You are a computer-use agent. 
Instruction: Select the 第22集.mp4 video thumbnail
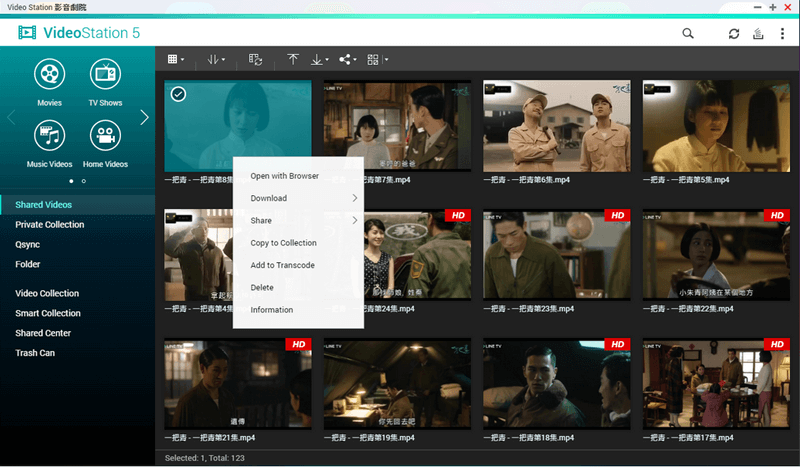(x=716, y=255)
